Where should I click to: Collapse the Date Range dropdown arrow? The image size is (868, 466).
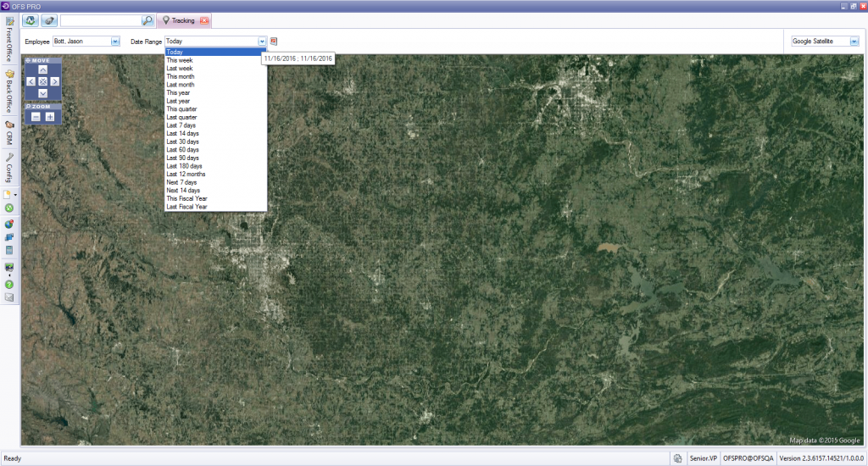[262, 41]
